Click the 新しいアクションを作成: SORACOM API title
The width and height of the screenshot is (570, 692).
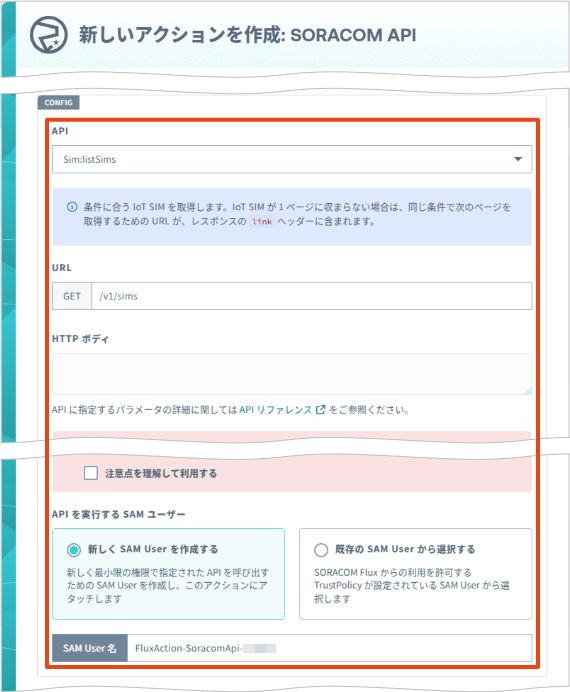[248, 35]
